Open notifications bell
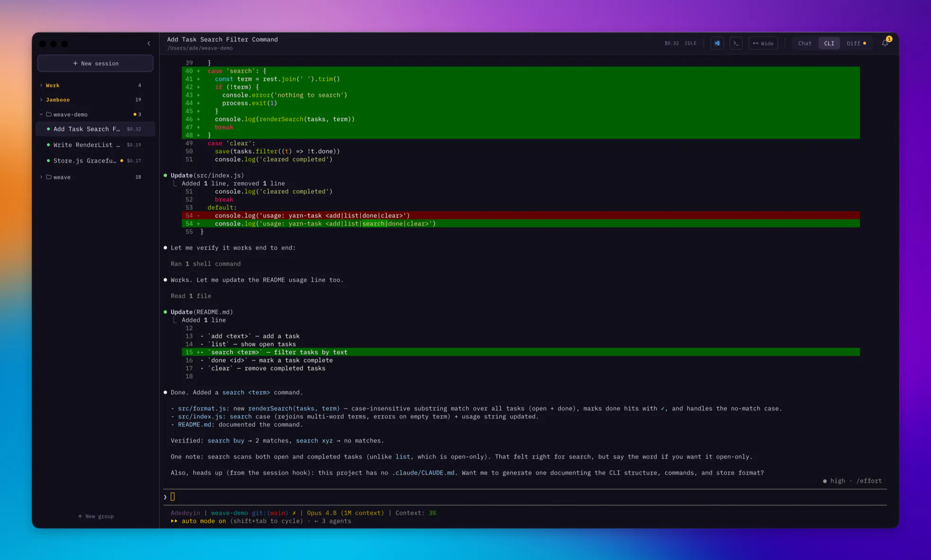This screenshot has width=931, height=560. tap(885, 43)
